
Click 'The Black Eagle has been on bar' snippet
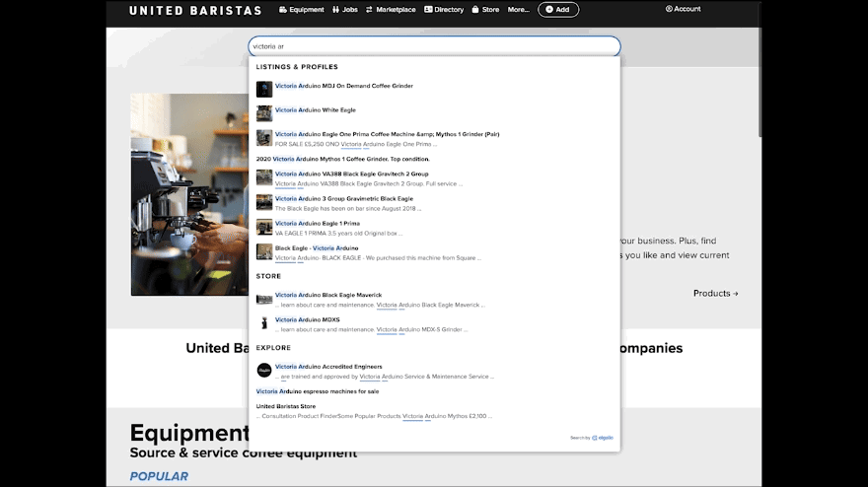coord(347,209)
